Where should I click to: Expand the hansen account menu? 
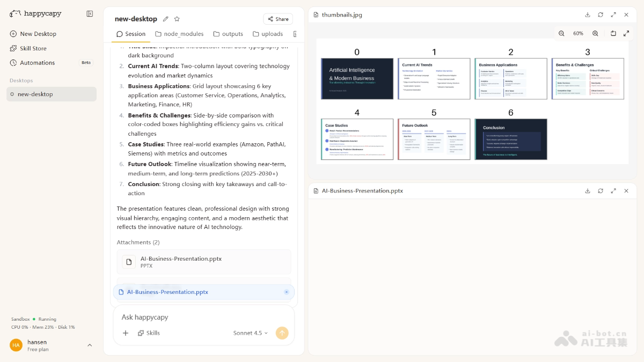[x=90, y=345]
